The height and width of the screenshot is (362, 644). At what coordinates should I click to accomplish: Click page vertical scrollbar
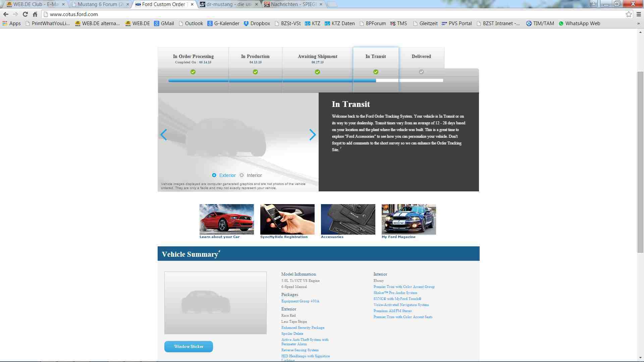click(x=640, y=162)
